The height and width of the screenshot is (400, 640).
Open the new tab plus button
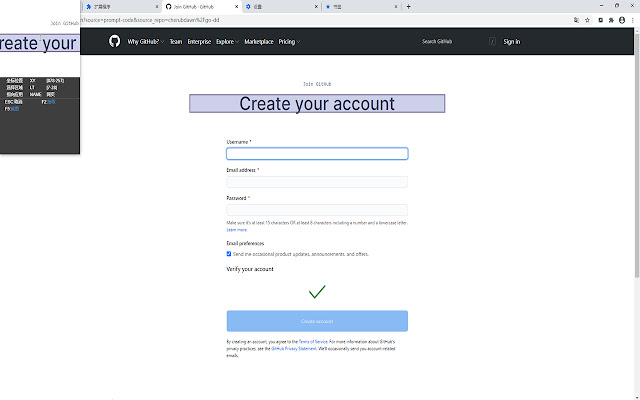point(408,7)
